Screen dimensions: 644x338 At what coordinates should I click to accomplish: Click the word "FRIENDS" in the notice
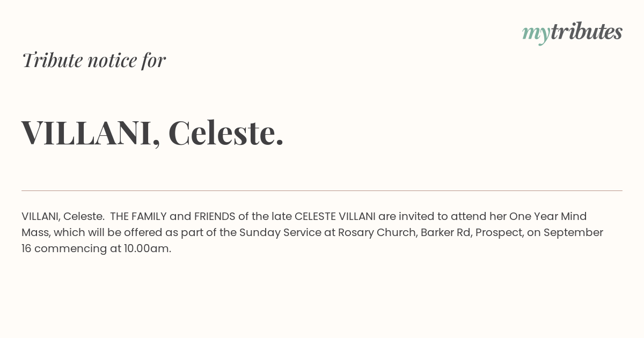pos(215,216)
